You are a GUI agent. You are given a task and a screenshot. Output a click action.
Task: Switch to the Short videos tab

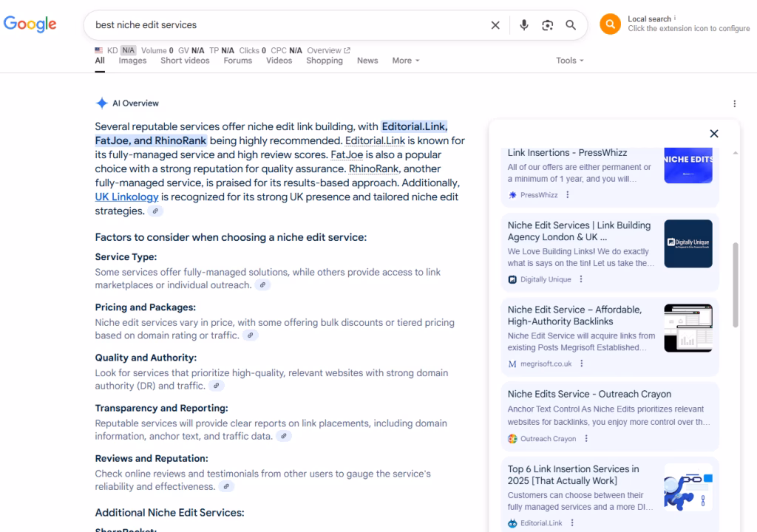(x=185, y=61)
